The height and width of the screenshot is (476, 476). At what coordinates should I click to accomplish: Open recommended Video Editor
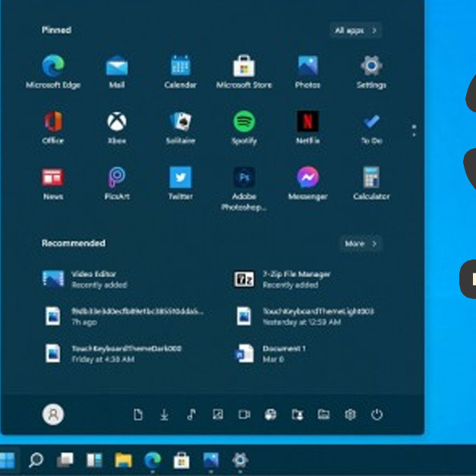[84, 279]
